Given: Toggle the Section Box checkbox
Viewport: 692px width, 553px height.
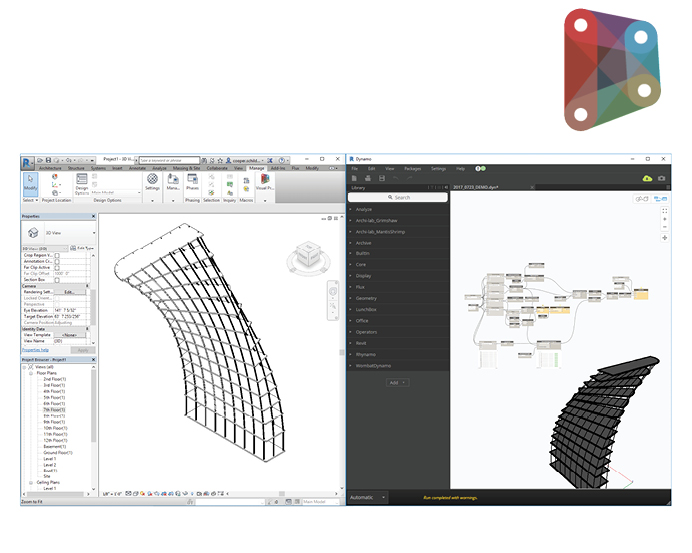Looking at the screenshot, I should (x=57, y=280).
